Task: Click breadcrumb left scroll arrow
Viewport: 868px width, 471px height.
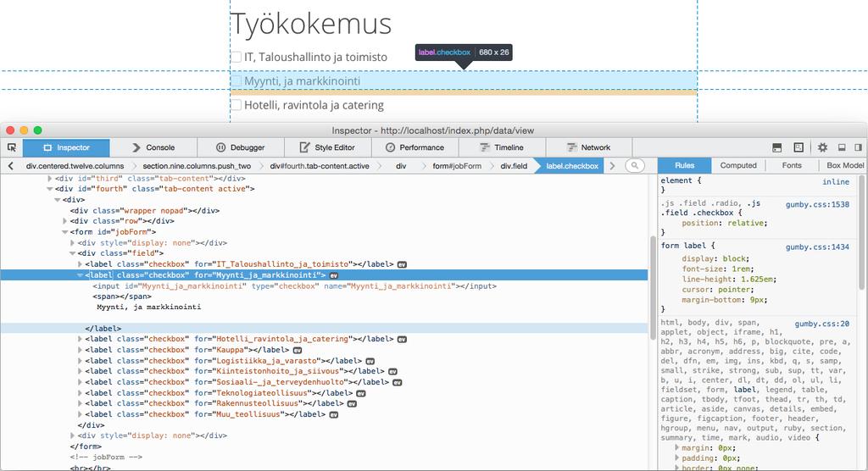Action: point(10,165)
